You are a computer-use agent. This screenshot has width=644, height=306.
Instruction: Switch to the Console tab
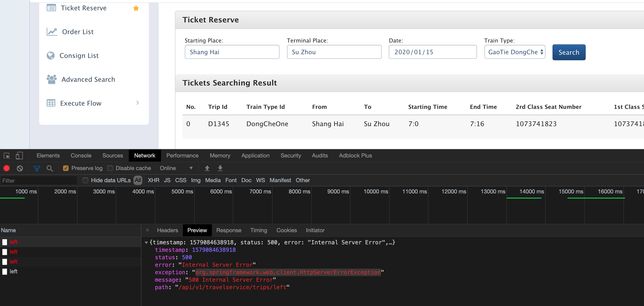click(80, 155)
